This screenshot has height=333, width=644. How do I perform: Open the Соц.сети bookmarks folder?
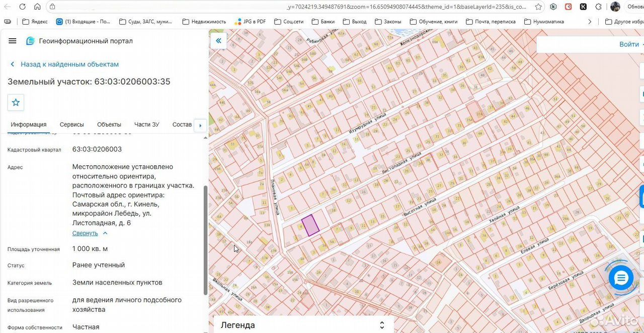tap(289, 22)
